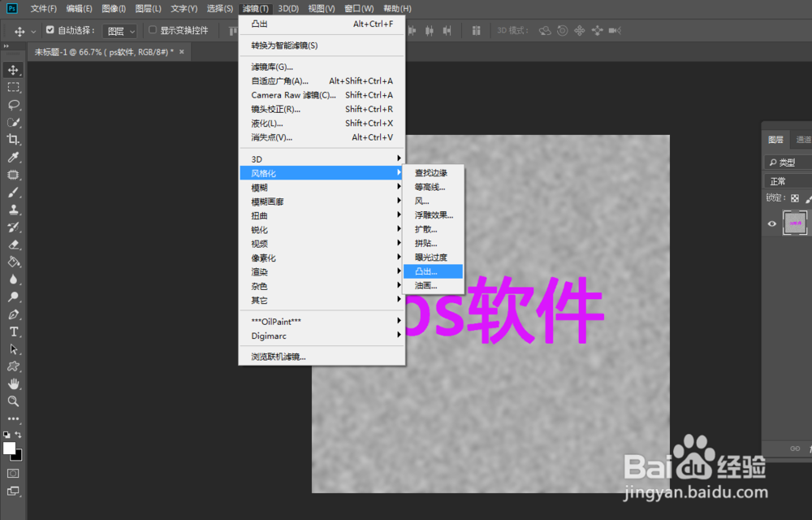Open 滤镜库(G)... filter gallery
The width and height of the screenshot is (812, 520).
pyautogui.click(x=322, y=67)
